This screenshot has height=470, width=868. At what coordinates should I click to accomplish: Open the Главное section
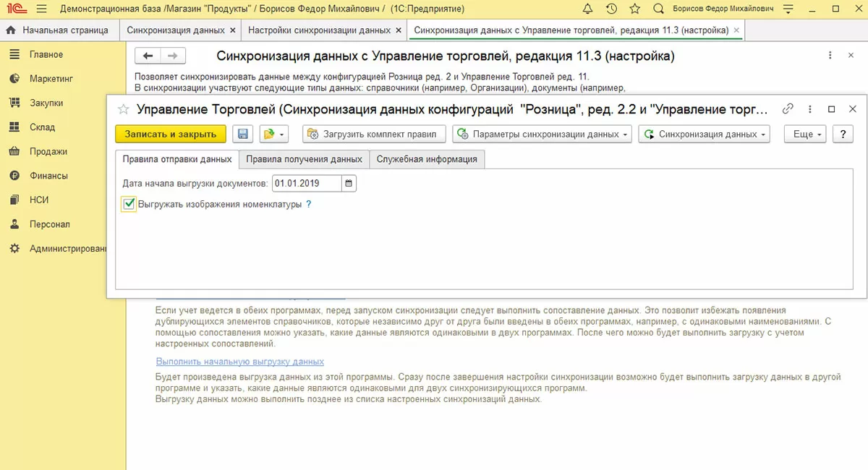(46, 54)
